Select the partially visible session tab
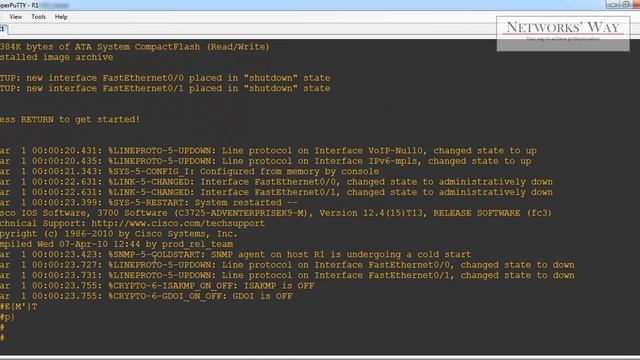The image size is (640, 360). click(3, 29)
